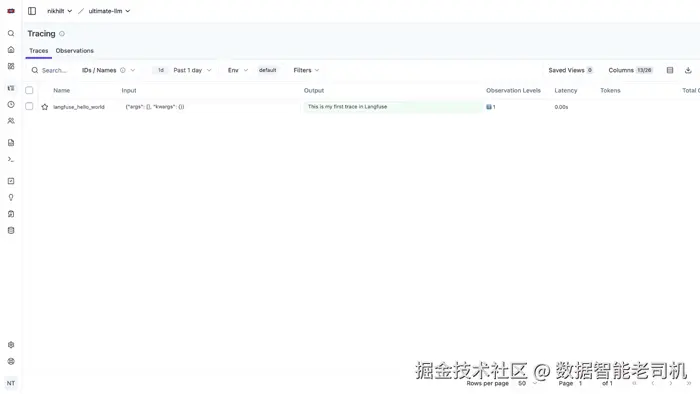Image resolution: width=700 pixels, height=394 pixels.
Task: Open the Settings gear sidebar icon
Action: (11, 344)
